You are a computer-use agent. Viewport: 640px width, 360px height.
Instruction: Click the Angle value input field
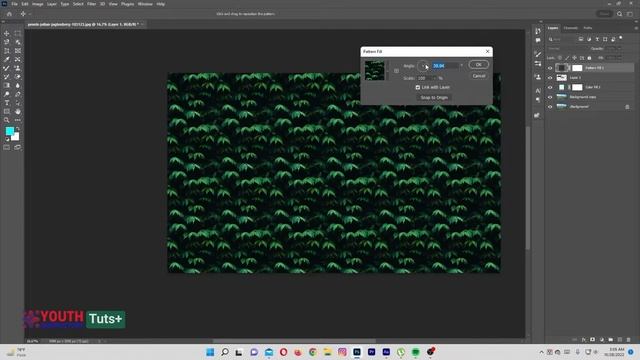pyautogui.click(x=445, y=66)
